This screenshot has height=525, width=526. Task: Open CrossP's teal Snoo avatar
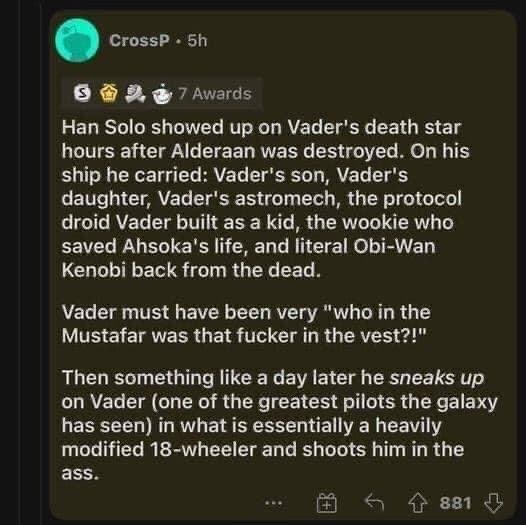(77, 41)
